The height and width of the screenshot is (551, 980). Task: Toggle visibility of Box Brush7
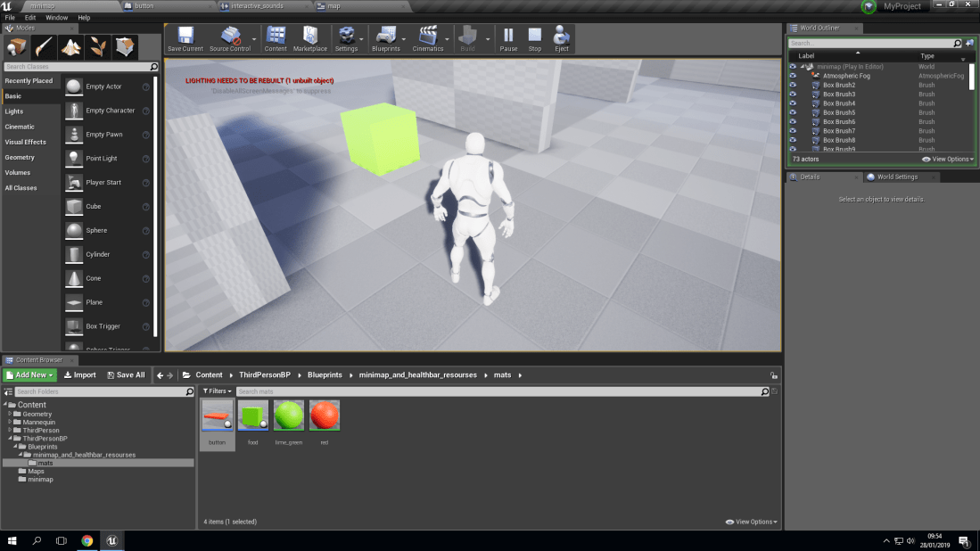791,131
